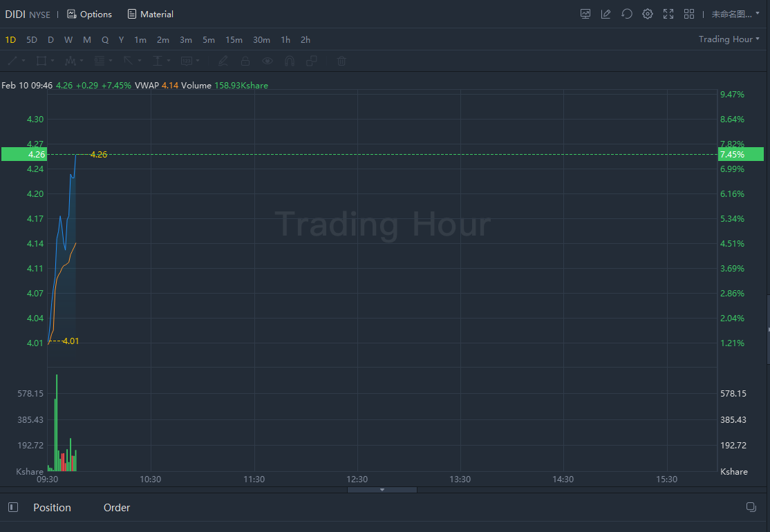Open the multi-chart grid layout icon

(689, 15)
